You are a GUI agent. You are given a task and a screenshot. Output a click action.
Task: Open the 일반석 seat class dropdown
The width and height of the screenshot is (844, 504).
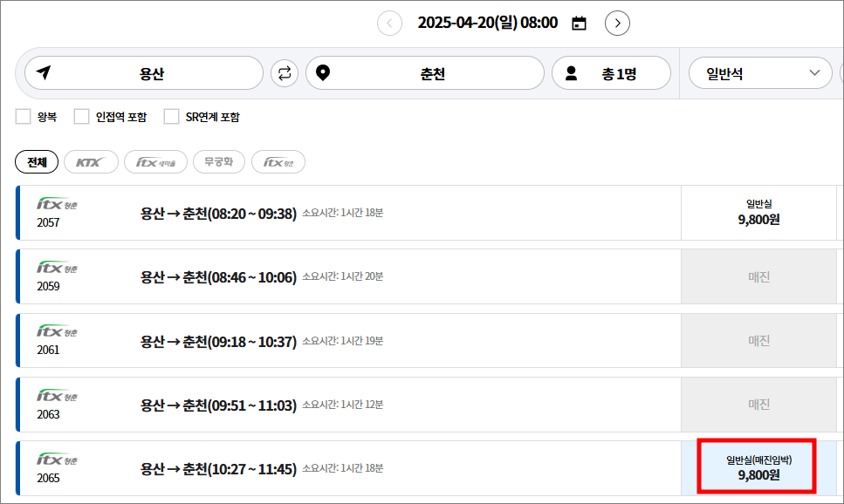[760, 73]
